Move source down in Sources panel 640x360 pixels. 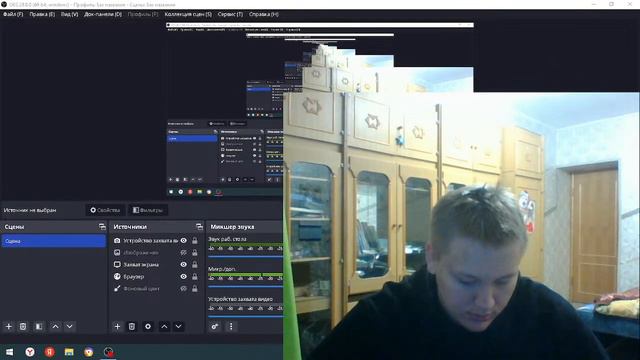178,327
